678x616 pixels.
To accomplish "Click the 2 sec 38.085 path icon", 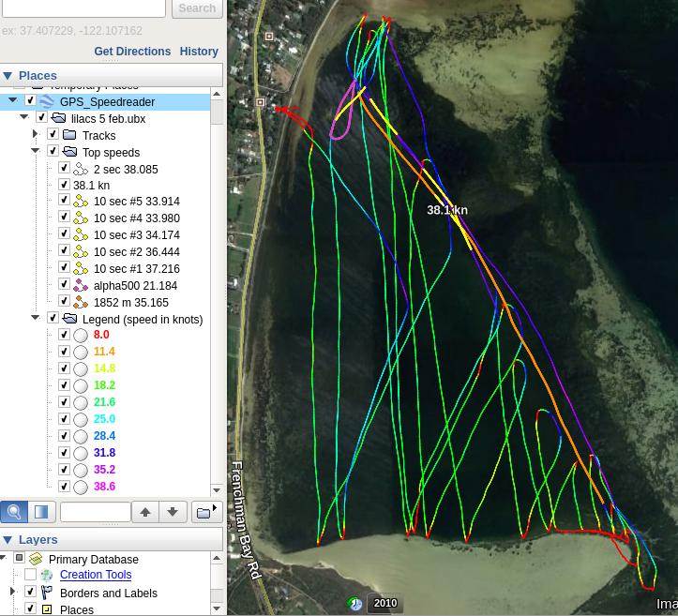I will [x=81, y=170].
